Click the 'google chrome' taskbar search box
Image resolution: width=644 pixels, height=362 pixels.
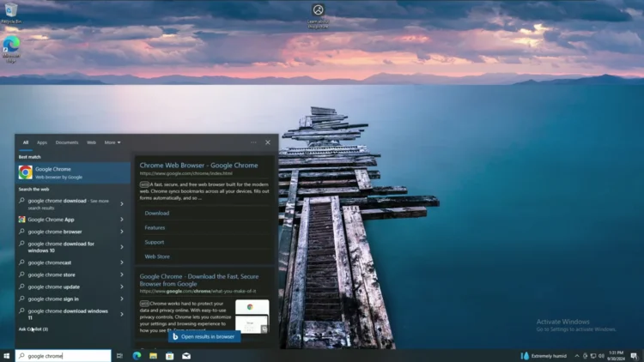64,356
